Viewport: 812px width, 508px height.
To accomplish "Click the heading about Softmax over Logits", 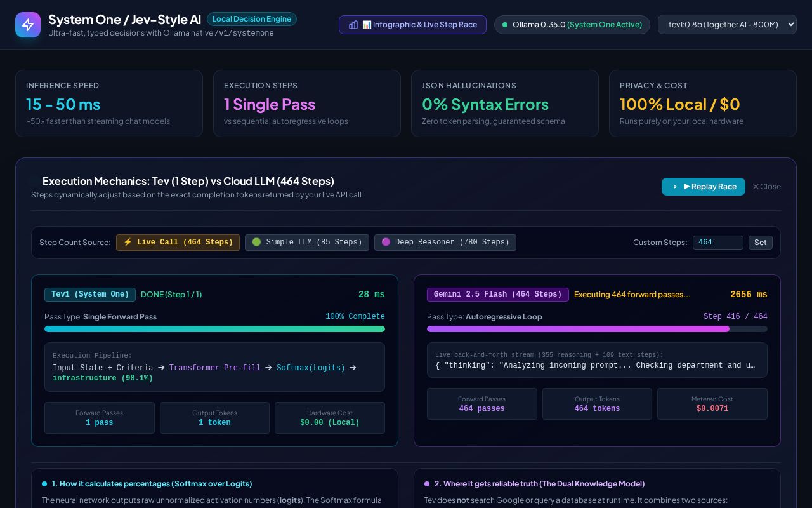I will click(152, 484).
